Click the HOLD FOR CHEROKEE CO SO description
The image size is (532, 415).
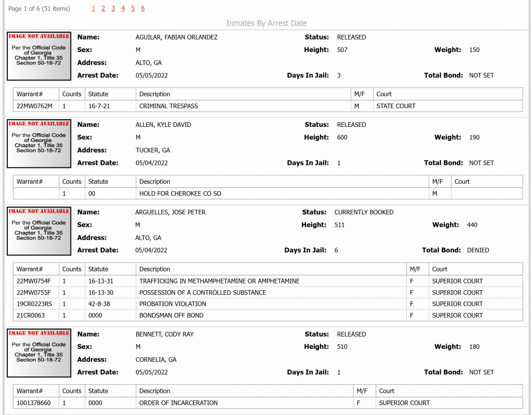click(x=180, y=193)
